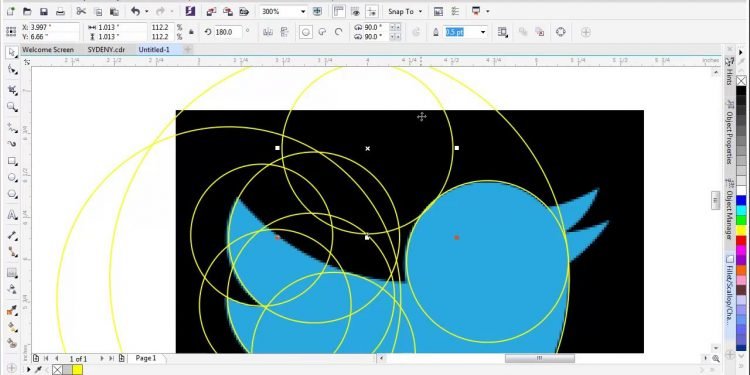
Task: Open the Page 1 tab
Action: pos(146,358)
